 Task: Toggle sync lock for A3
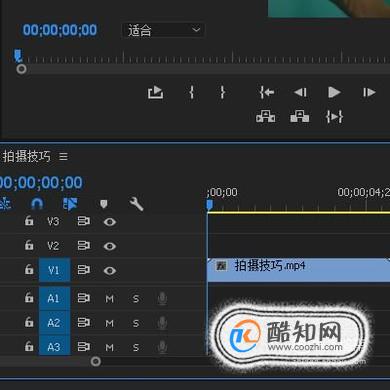(83, 347)
